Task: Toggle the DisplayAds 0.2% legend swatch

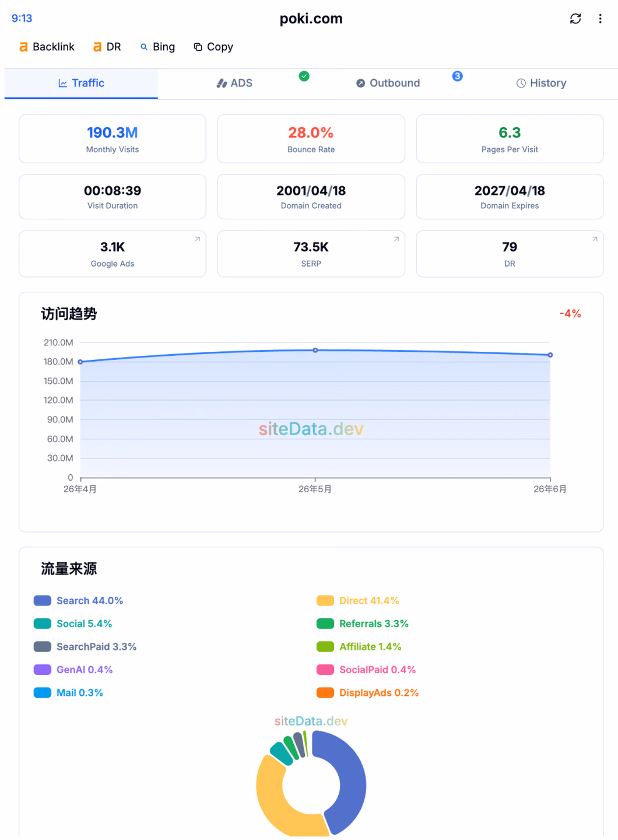Action: point(325,692)
